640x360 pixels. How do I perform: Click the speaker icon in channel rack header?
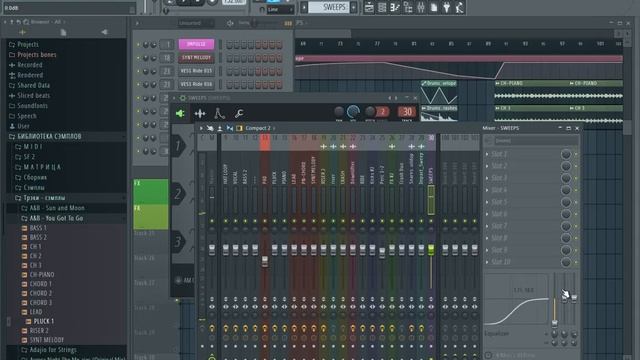pyautogui.click(x=230, y=23)
